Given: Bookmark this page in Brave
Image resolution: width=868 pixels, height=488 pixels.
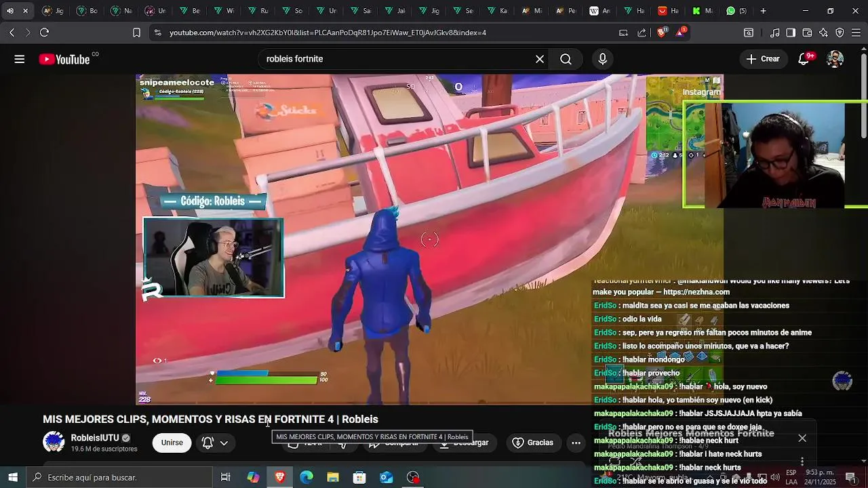Looking at the screenshot, I should [136, 33].
